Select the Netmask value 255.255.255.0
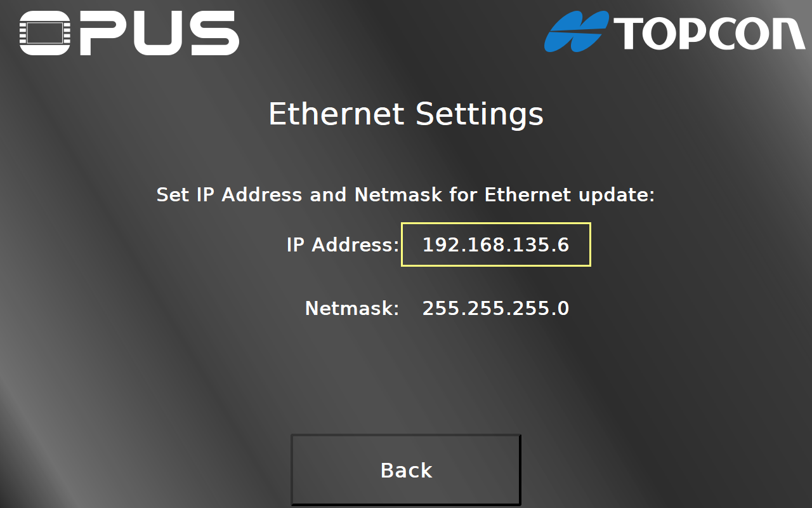This screenshot has width=812, height=508. [x=495, y=309]
